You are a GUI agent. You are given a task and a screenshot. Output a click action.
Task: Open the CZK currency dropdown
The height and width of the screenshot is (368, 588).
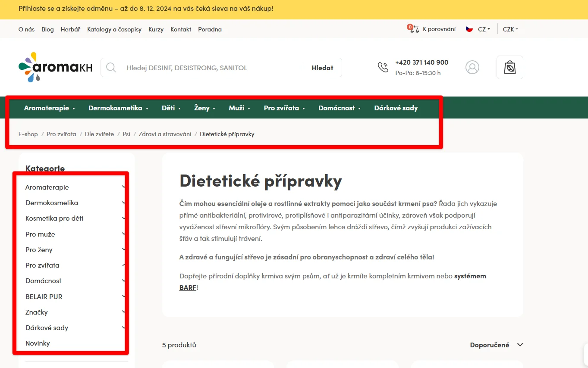click(x=510, y=29)
